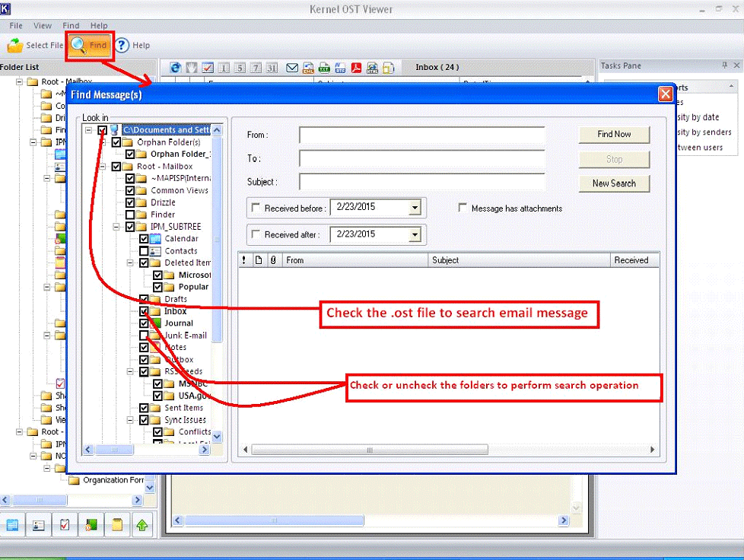Click the paperclip attachment column header
The height and width of the screenshot is (560, 744).
click(273, 260)
